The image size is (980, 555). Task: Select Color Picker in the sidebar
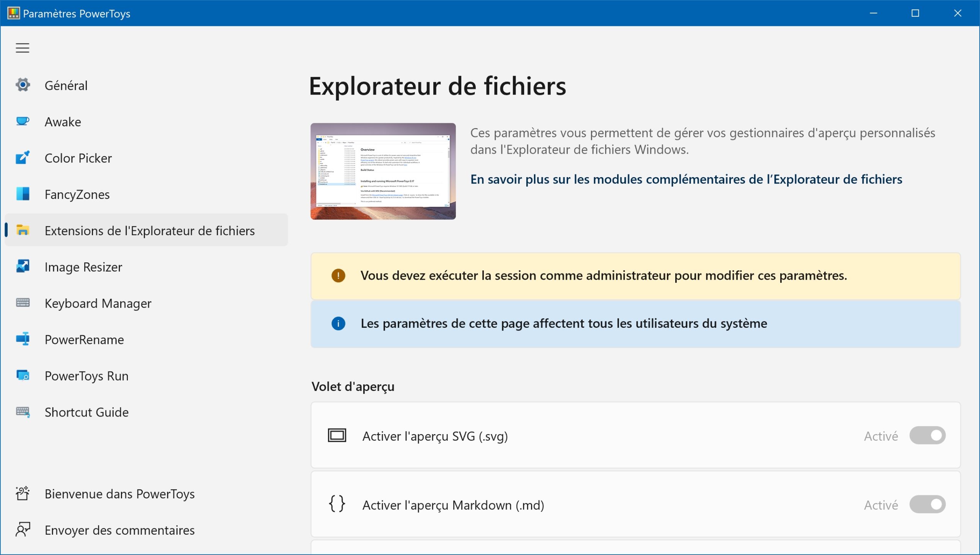(146, 158)
